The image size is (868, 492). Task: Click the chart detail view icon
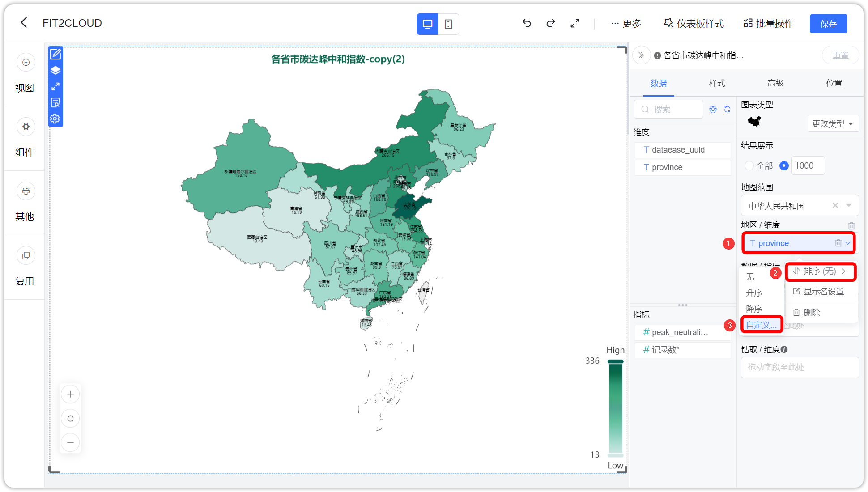pos(55,102)
